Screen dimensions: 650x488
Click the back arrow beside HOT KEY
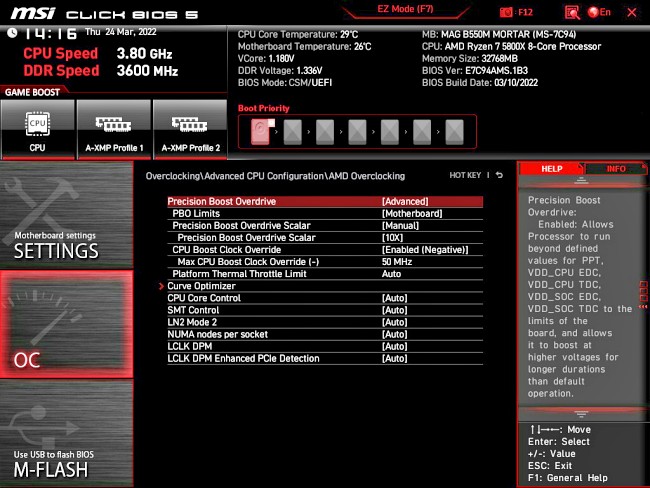click(x=500, y=175)
